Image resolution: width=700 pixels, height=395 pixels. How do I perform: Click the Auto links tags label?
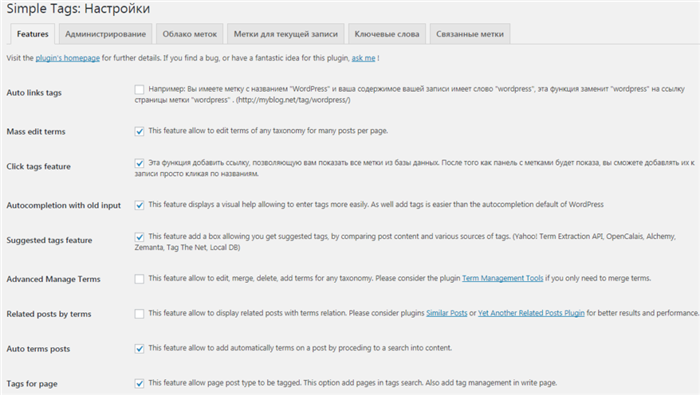tap(34, 93)
